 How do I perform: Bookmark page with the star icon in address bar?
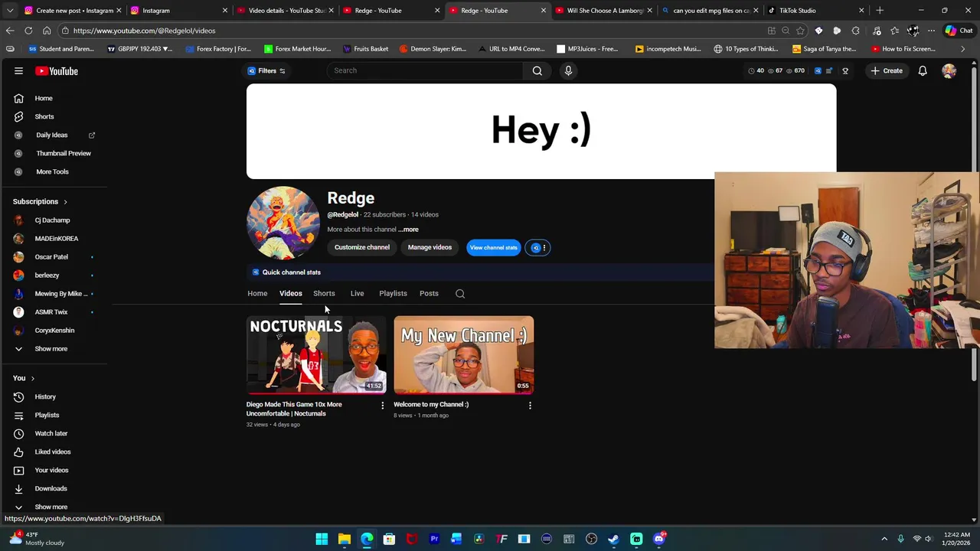(x=800, y=31)
